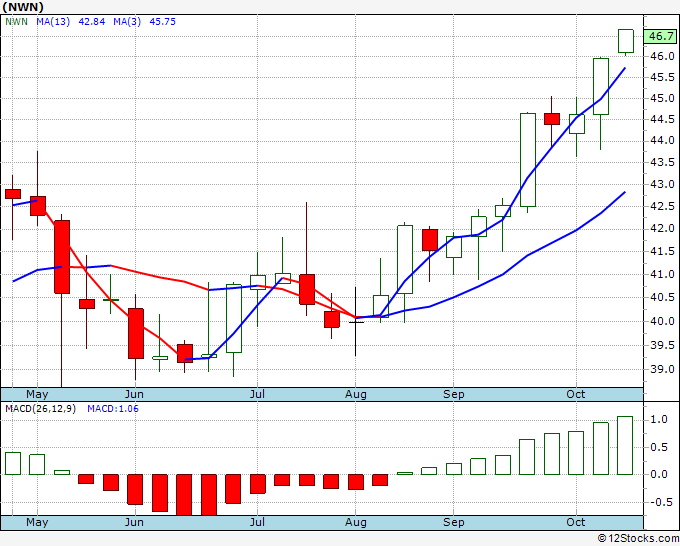The height and width of the screenshot is (546, 680).
Task: Click the 42.5 price axis label
Action: coord(662,206)
